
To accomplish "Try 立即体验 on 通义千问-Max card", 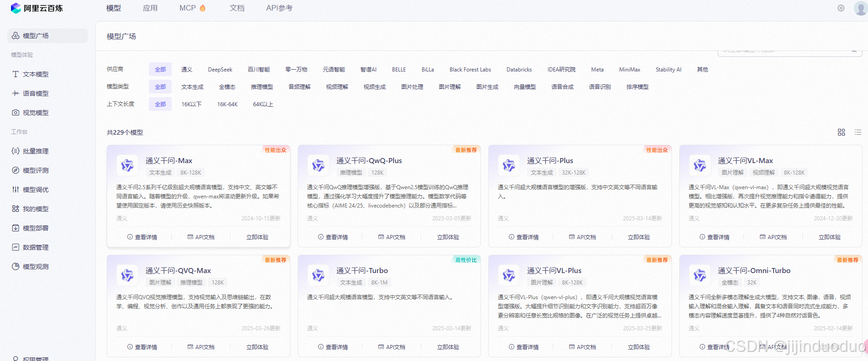I will [x=257, y=237].
